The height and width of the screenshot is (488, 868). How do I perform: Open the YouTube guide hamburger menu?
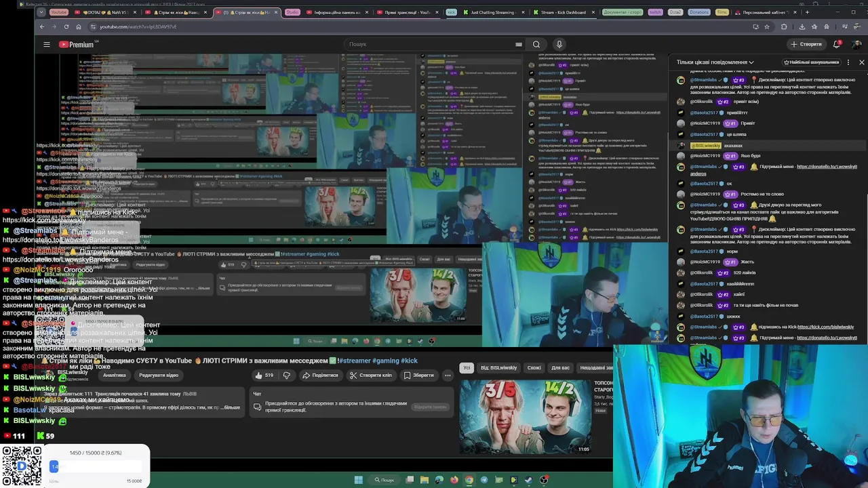(47, 45)
